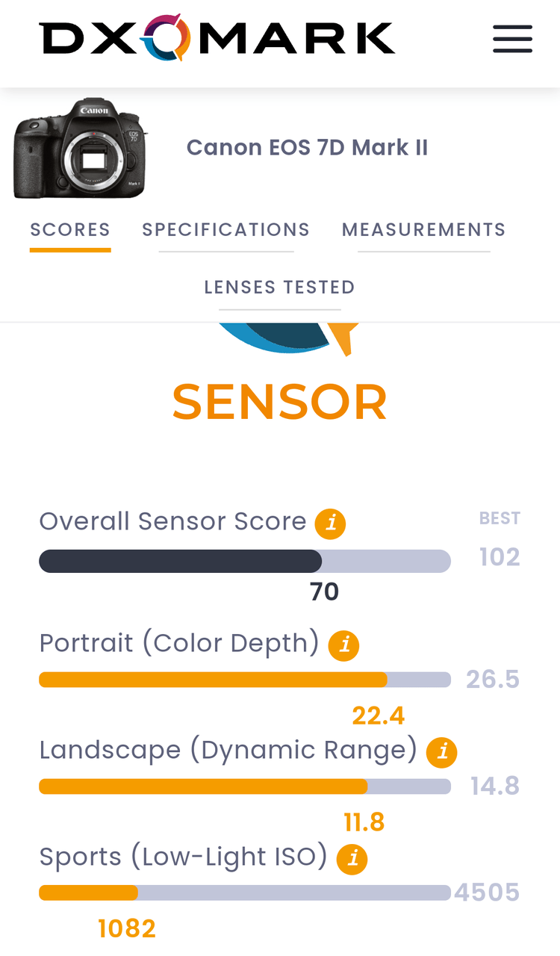Click the Sports Low-Light ISO score bar

245,893
